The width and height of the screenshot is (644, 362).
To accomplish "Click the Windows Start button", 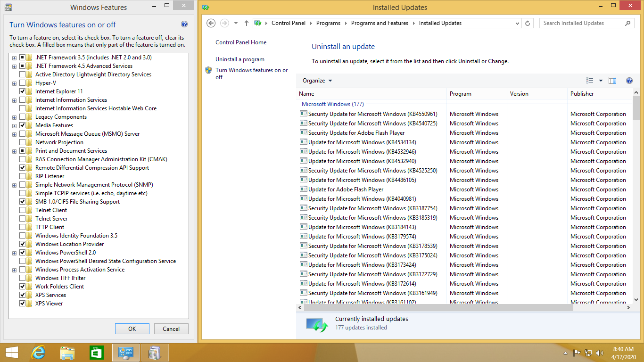I will (x=12, y=353).
